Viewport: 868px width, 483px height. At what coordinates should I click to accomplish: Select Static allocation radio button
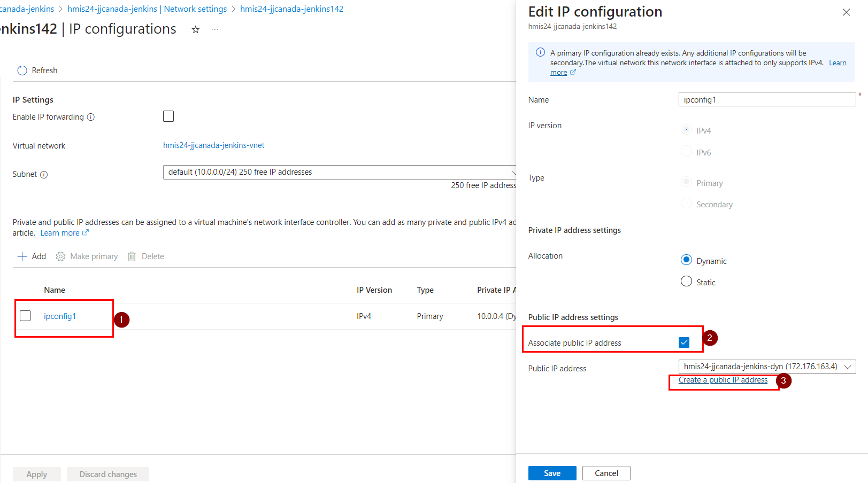pos(686,282)
